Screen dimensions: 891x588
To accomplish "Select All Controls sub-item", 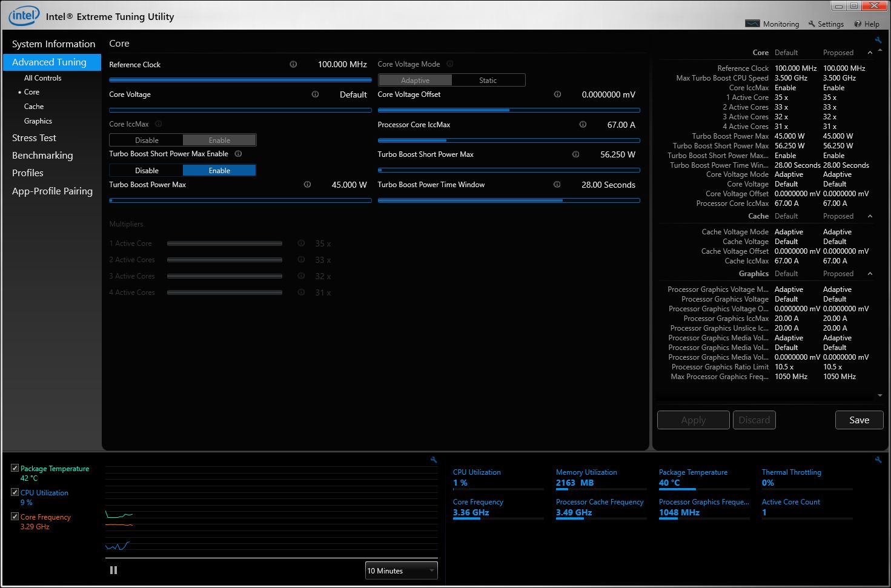I will point(42,78).
